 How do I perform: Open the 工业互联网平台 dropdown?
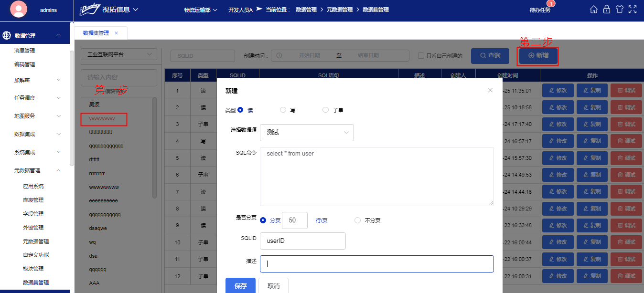(x=119, y=54)
